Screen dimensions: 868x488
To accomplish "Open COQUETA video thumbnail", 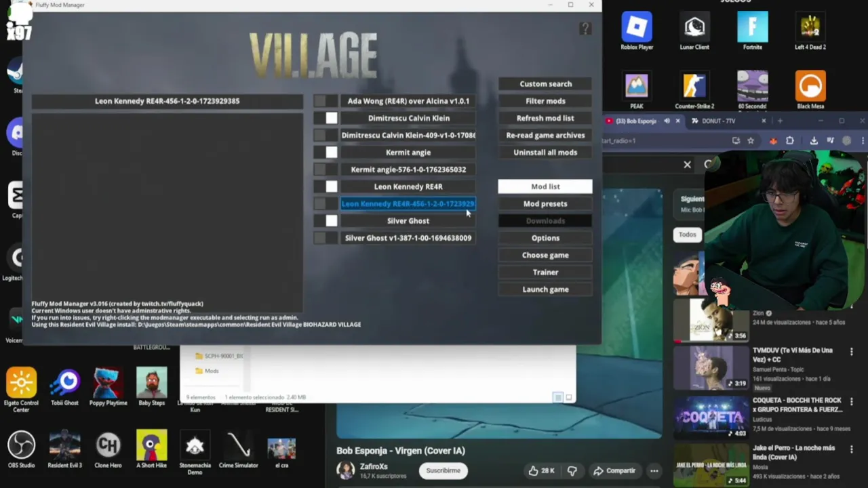I will pyautogui.click(x=711, y=416).
